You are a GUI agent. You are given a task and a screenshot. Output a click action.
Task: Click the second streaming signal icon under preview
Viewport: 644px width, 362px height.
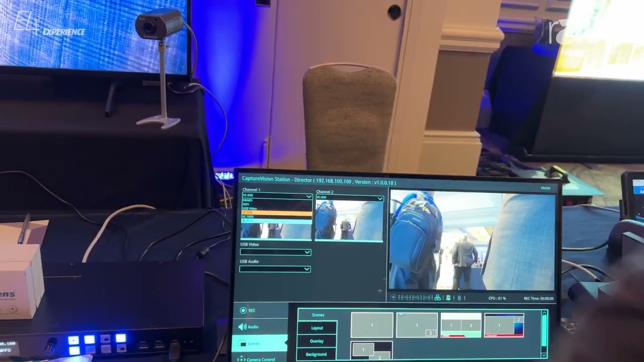click(416, 298)
